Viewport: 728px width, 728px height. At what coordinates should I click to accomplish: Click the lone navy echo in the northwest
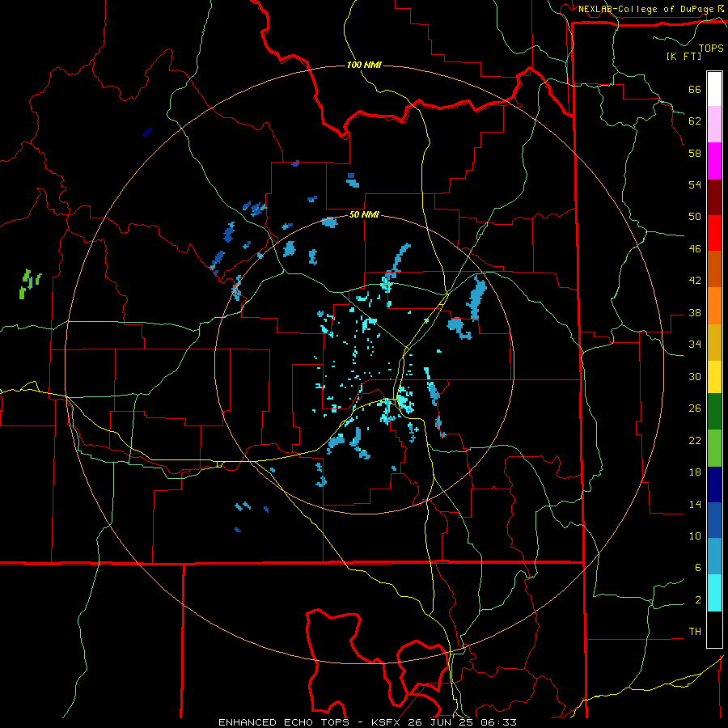(147, 133)
